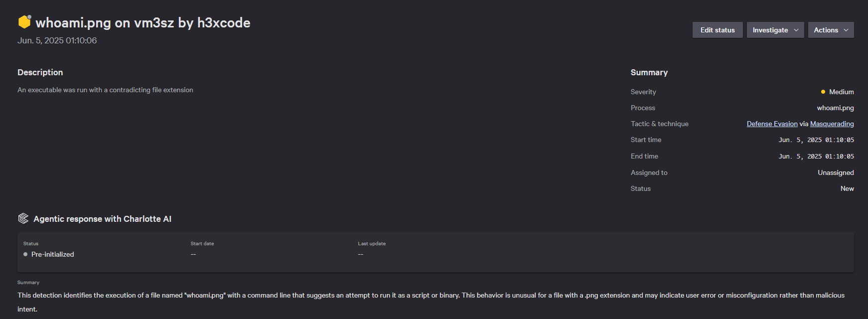Click the End time value in Summary
The height and width of the screenshot is (319, 868).
click(816, 157)
